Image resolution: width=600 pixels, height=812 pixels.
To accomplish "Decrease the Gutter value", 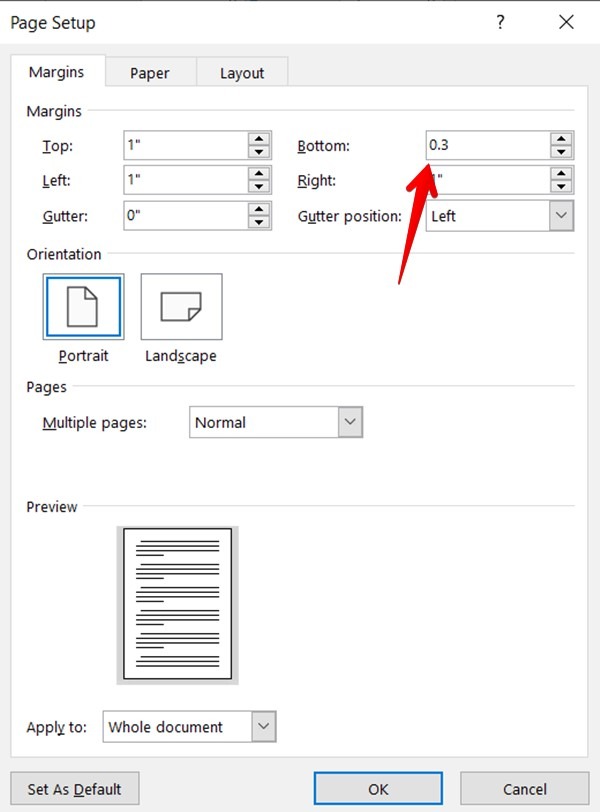I will [x=259, y=222].
